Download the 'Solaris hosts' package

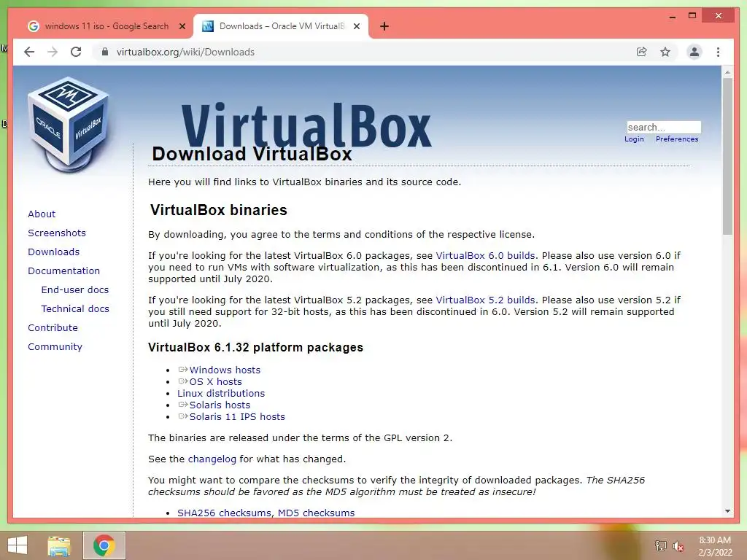coord(220,405)
